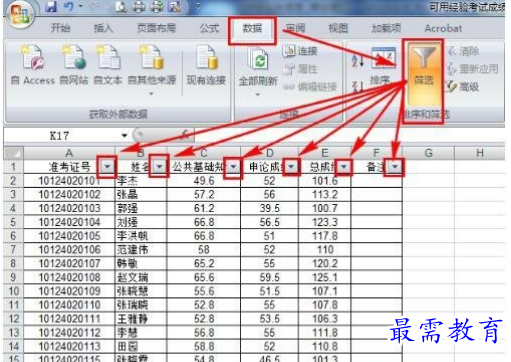Open the 加载项 ribbon tab
This screenshot has width=511, height=362.
386,28
